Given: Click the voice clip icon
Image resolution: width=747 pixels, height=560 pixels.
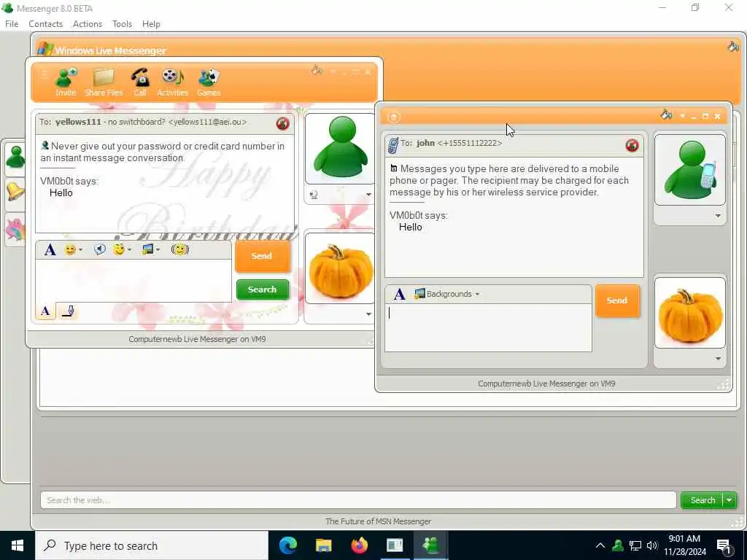Looking at the screenshot, I should pyautogui.click(x=99, y=249).
